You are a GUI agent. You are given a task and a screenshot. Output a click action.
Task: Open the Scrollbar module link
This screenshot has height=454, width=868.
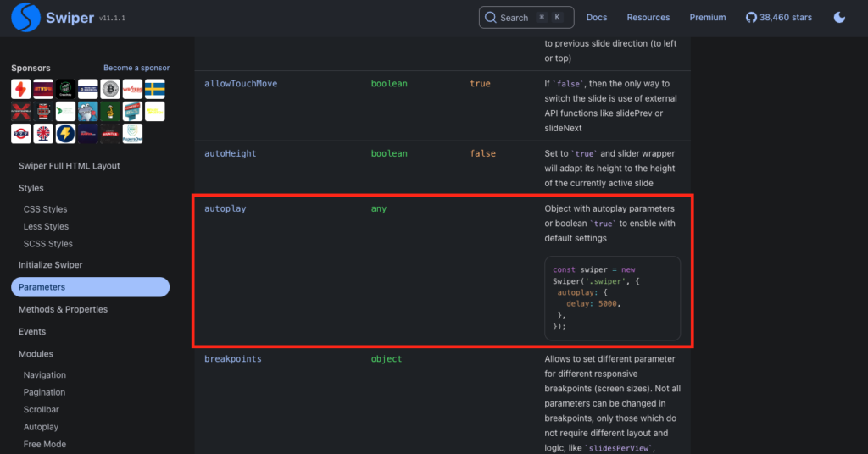(x=41, y=410)
